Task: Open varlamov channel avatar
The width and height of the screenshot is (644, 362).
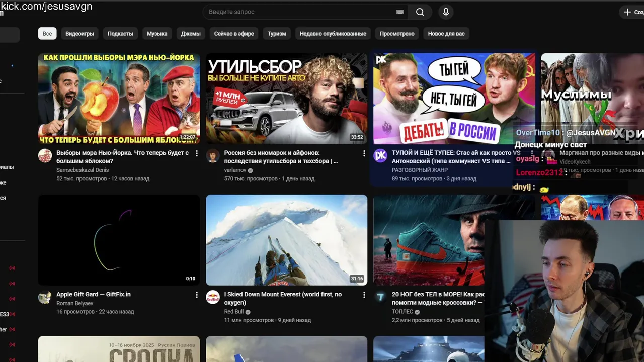Action: click(x=213, y=156)
